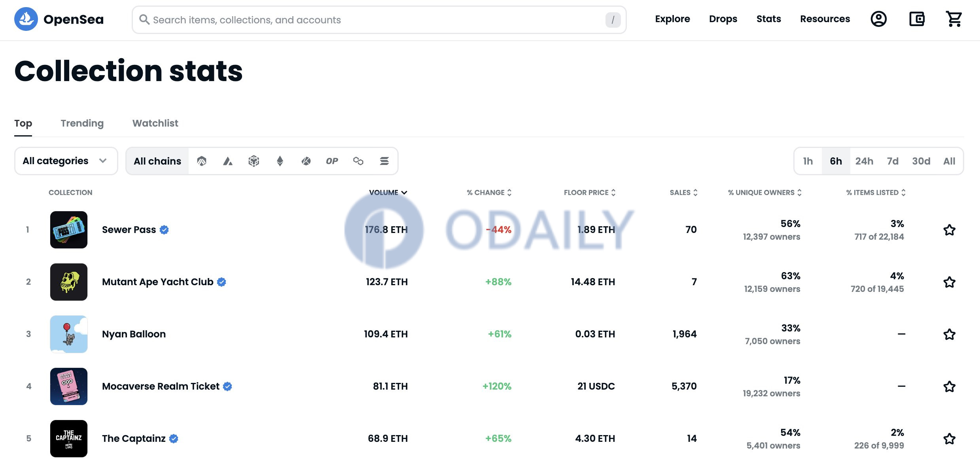Viewport: 980px width, 462px height.
Task: Open the Mocaverse Realm Ticket collection
Action: click(x=161, y=386)
